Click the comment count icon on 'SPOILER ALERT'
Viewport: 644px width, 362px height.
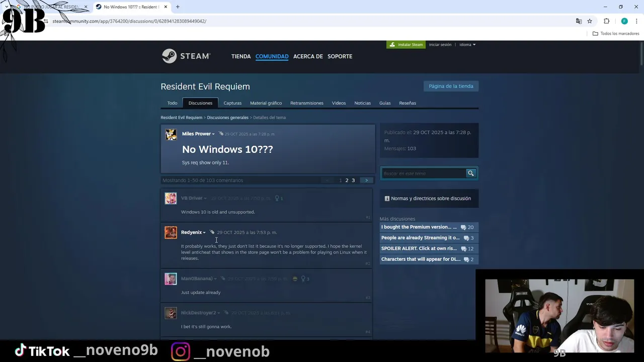[463, 249]
